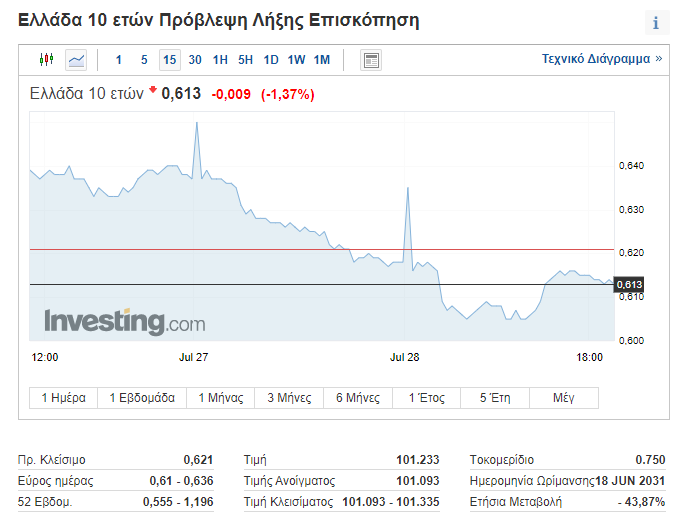Viewport: 683px width, 526px height.
Task: Click the red marker beside Ελλάδα 10 ετών
Action: (x=153, y=91)
